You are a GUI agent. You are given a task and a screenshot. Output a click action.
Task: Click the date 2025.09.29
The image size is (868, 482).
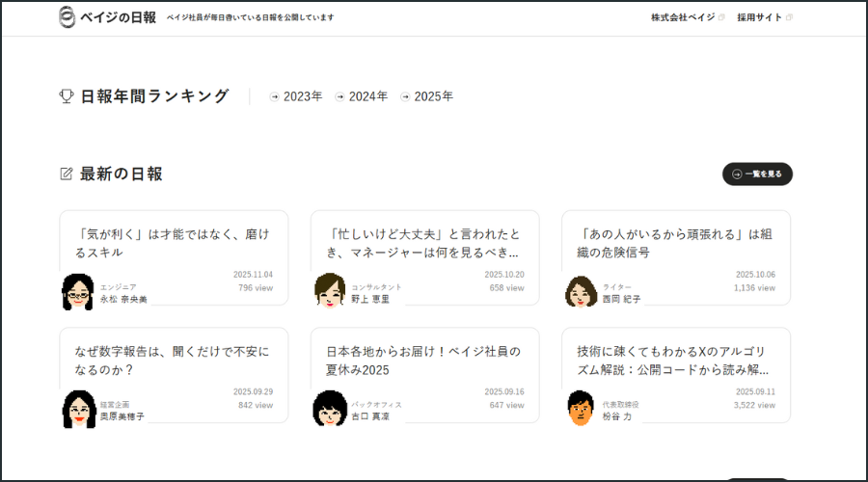coord(253,391)
